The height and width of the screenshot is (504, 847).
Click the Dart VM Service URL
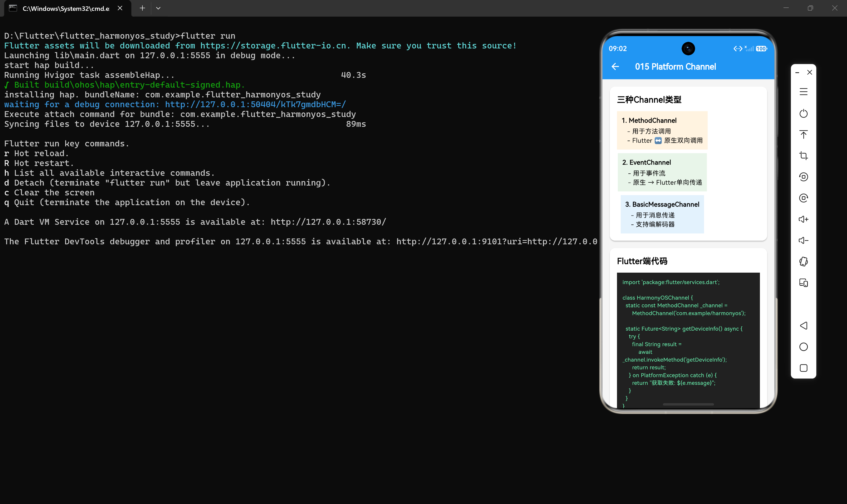[x=328, y=222]
